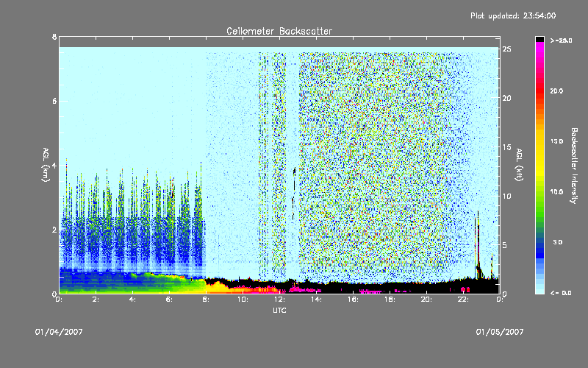Click the UTC x-axis label
The image size is (588, 368).
point(279,310)
